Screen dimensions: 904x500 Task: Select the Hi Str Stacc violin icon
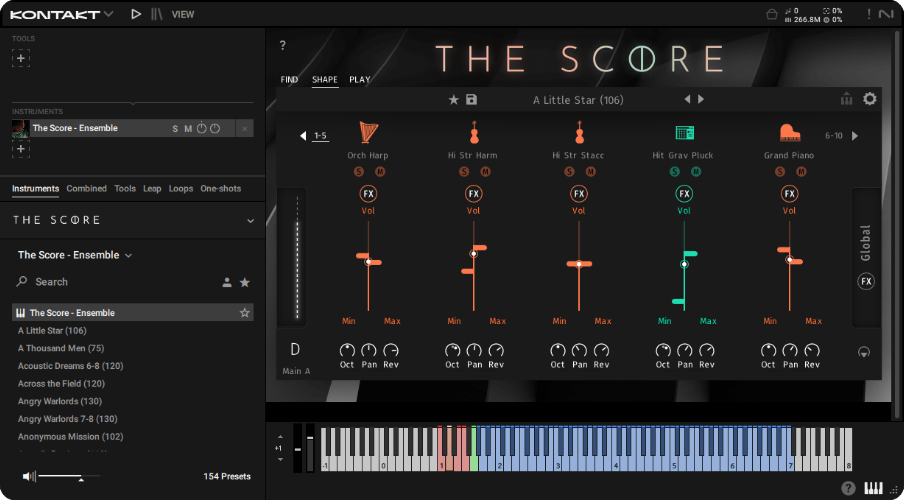click(x=579, y=133)
